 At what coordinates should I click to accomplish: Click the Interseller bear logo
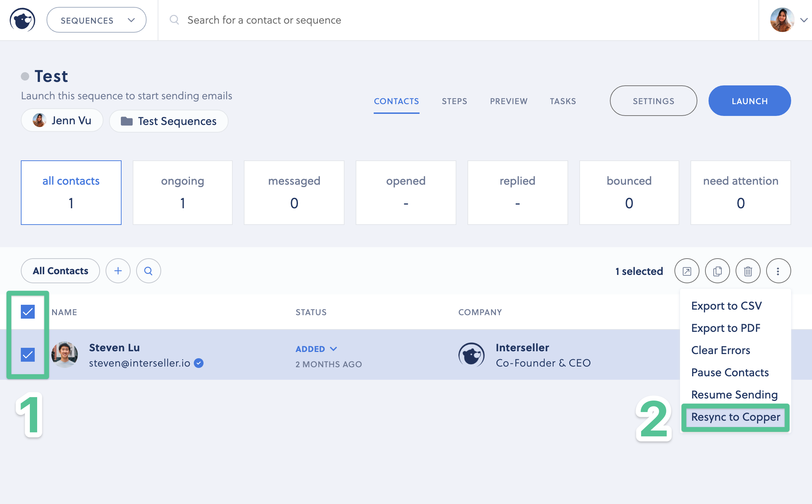23,20
